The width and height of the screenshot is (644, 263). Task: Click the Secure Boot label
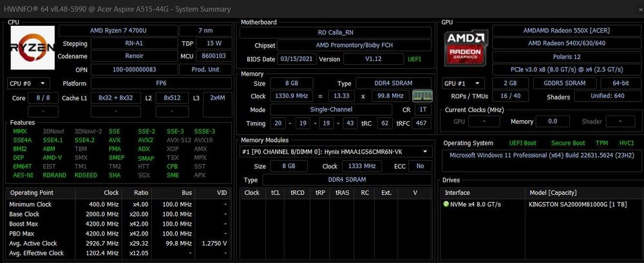[x=567, y=143]
